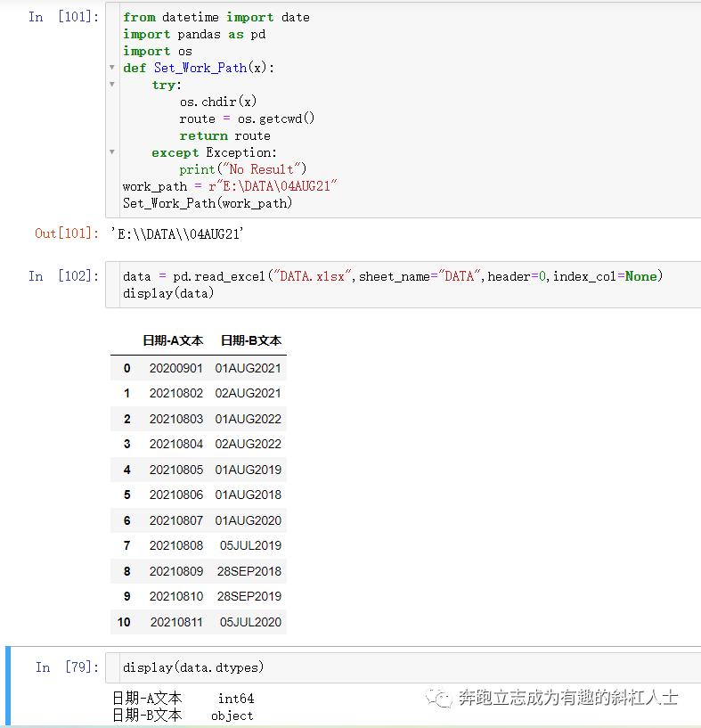The width and height of the screenshot is (701, 728).
Task: Collapse the def Set_Work_Path code fold arrow
Action: pyautogui.click(x=112, y=68)
